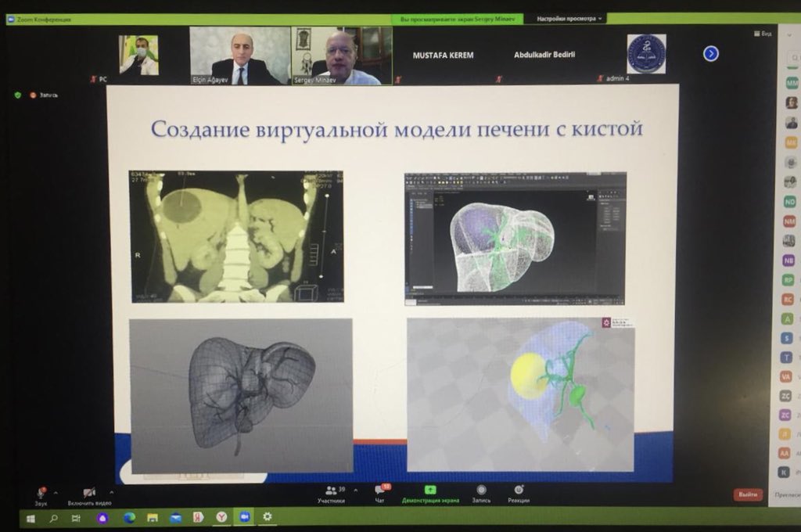Select admin 4 tile with round emblem

coord(645,55)
